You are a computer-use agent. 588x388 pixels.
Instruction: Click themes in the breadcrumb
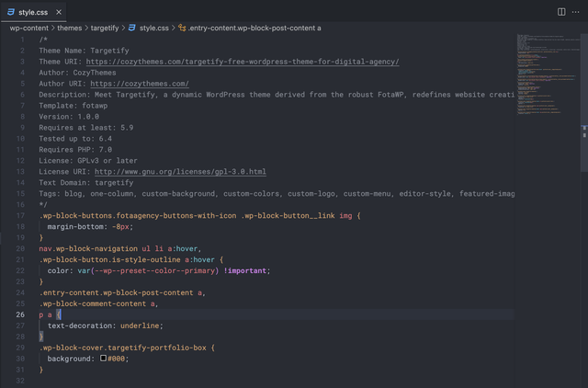point(70,29)
